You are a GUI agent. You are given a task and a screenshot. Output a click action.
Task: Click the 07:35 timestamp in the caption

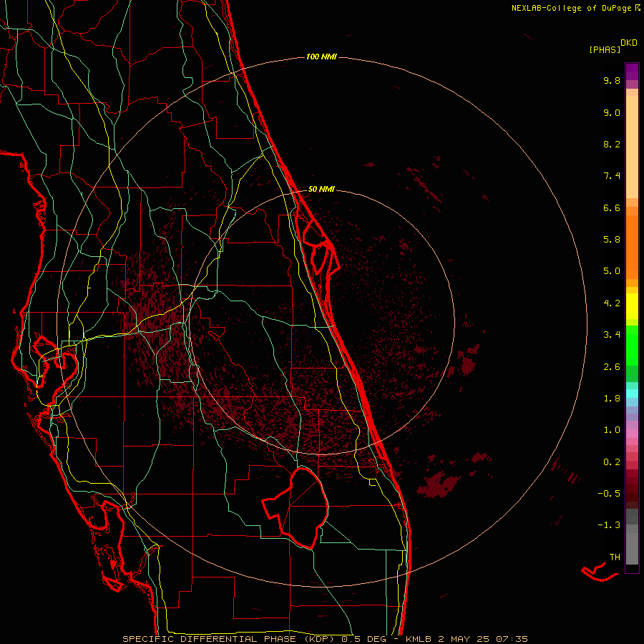[x=512, y=639]
